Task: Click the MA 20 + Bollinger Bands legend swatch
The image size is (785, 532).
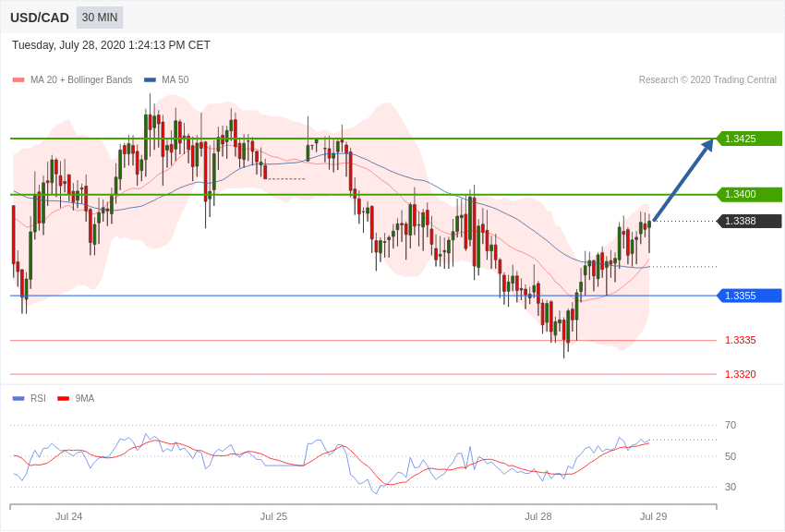Action: [18, 80]
